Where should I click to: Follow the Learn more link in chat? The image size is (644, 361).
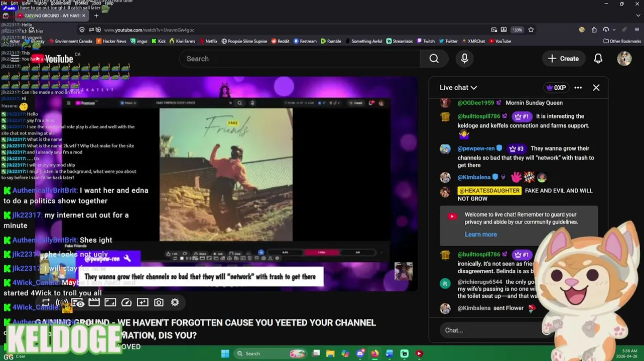pos(480,234)
